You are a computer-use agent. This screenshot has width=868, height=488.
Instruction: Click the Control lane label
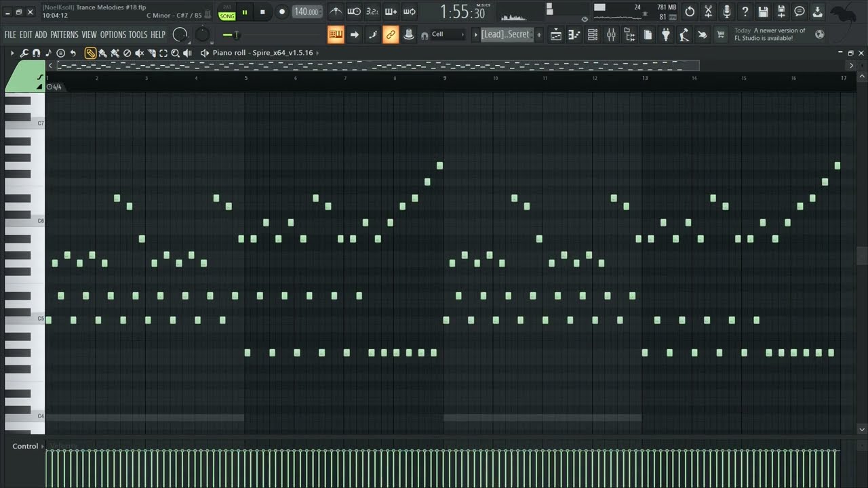point(25,446)
